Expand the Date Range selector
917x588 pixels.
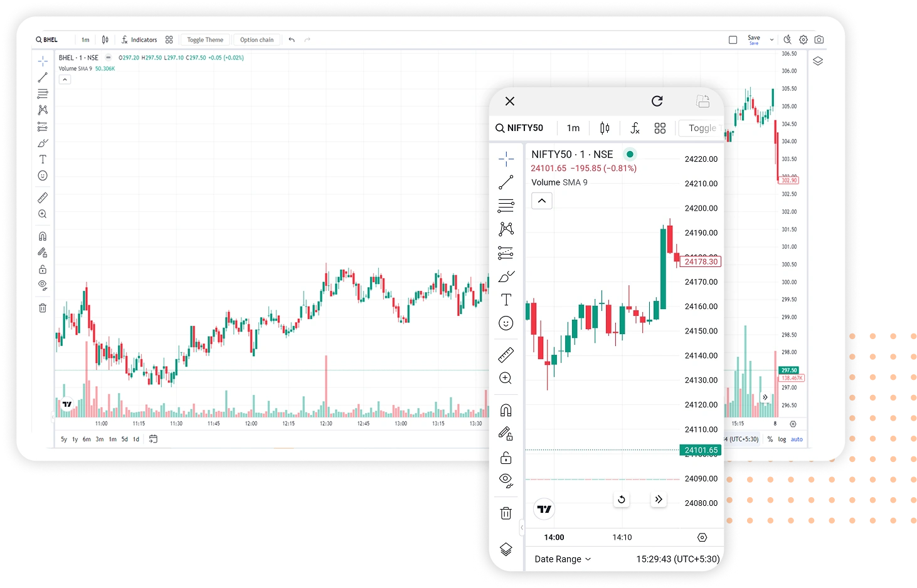pos(561,559)
